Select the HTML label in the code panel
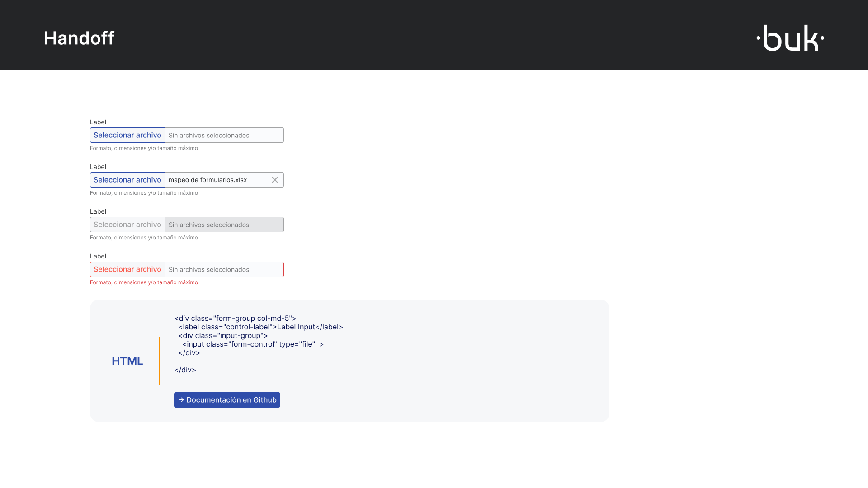Screen dimensions: 868x488 tap(127, 361)
